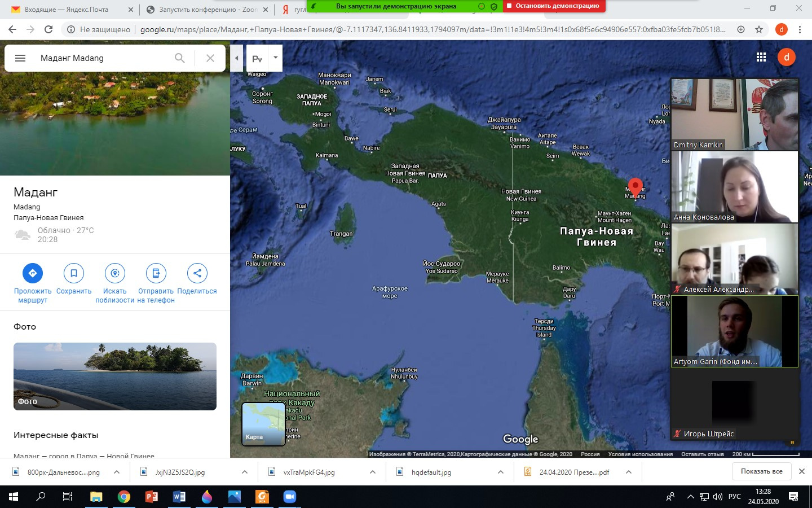Collapse the side panel arrow
812x508 pixels.
pos(237,58)
